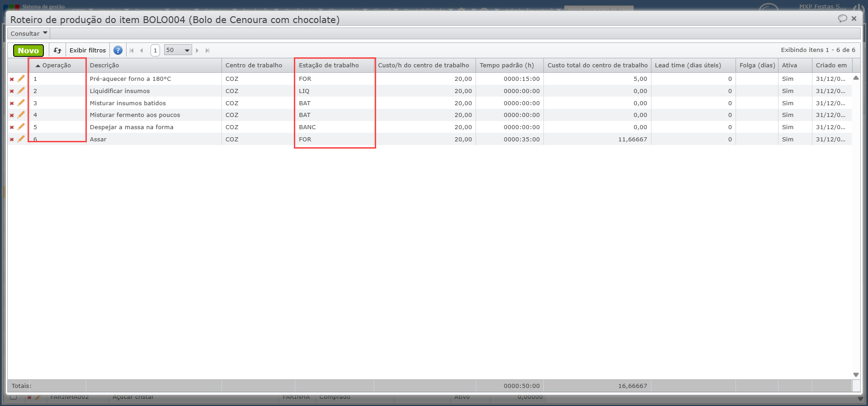Go to the first page of results
Viewport: 868px width, 406px height.
click(132, 51)
